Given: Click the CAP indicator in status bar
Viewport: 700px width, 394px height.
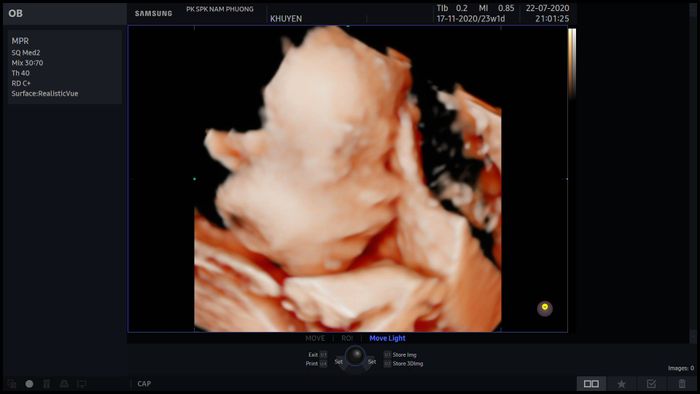Looking at the screenshot, I should coord(144,384).
